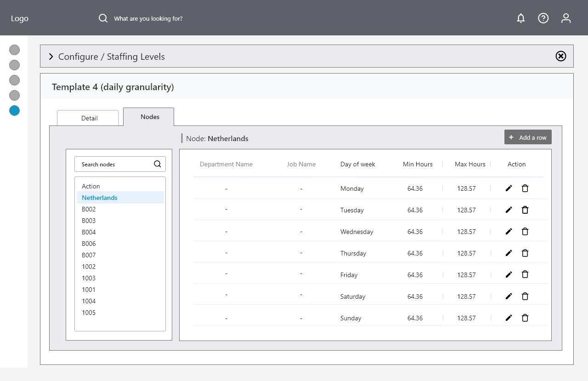Select the Netherlands node in the list
The image size is (588, 381).
[x=120, y=198]
